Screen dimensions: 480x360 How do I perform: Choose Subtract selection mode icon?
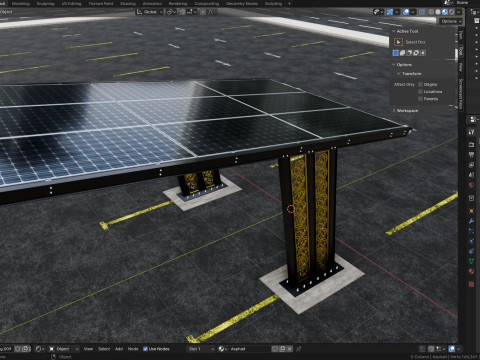(409, 53)
